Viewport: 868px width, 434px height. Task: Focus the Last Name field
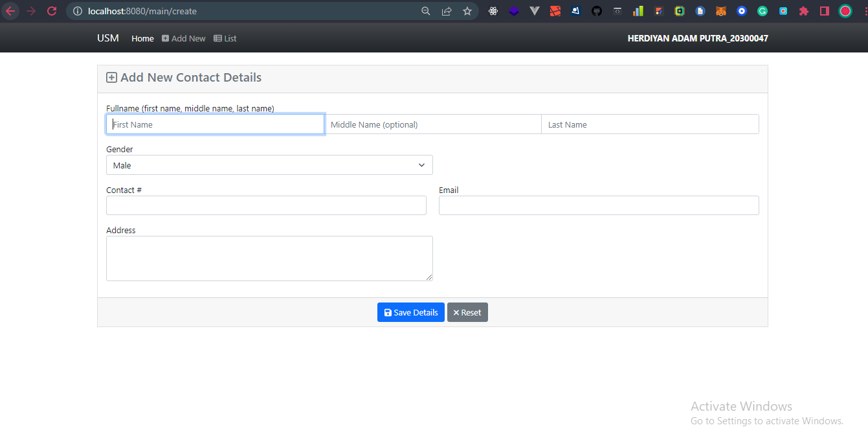point(650,124)
